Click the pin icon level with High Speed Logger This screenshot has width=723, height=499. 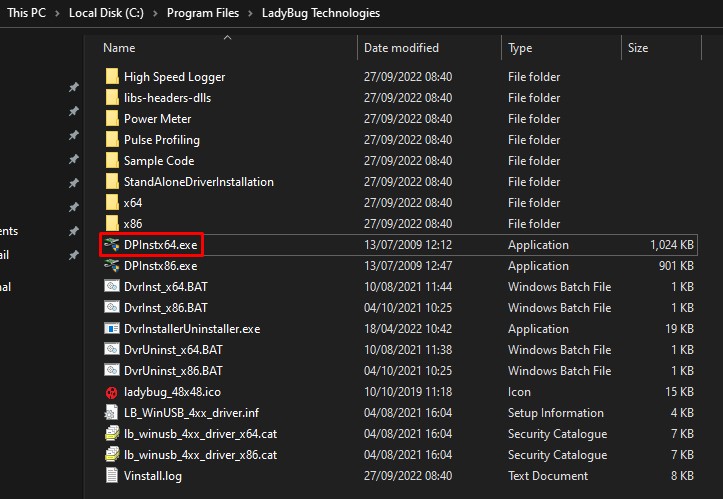pyautogui.click(x=74, y=87)
